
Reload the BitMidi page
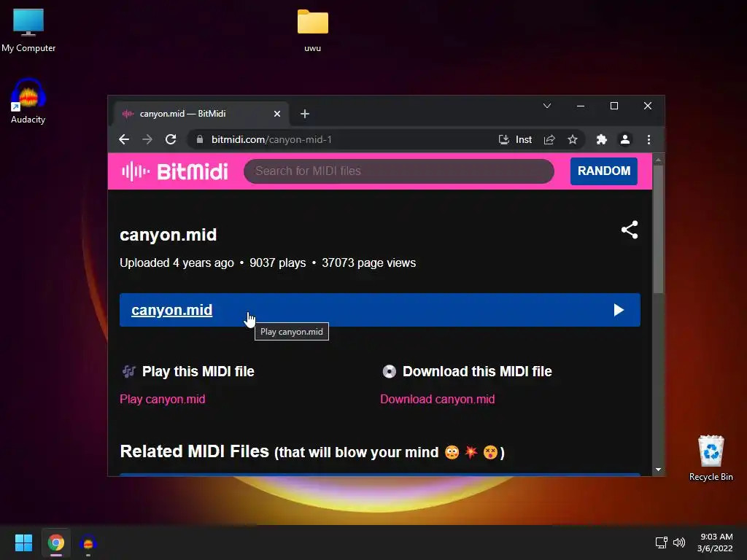171,139
